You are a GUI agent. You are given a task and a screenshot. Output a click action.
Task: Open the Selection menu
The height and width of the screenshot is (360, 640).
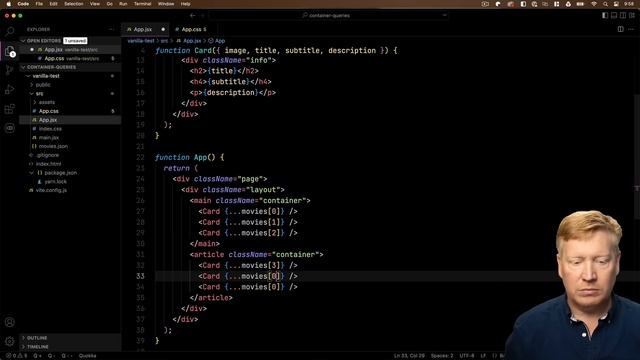pyautogui.click(x=73, y=4)
